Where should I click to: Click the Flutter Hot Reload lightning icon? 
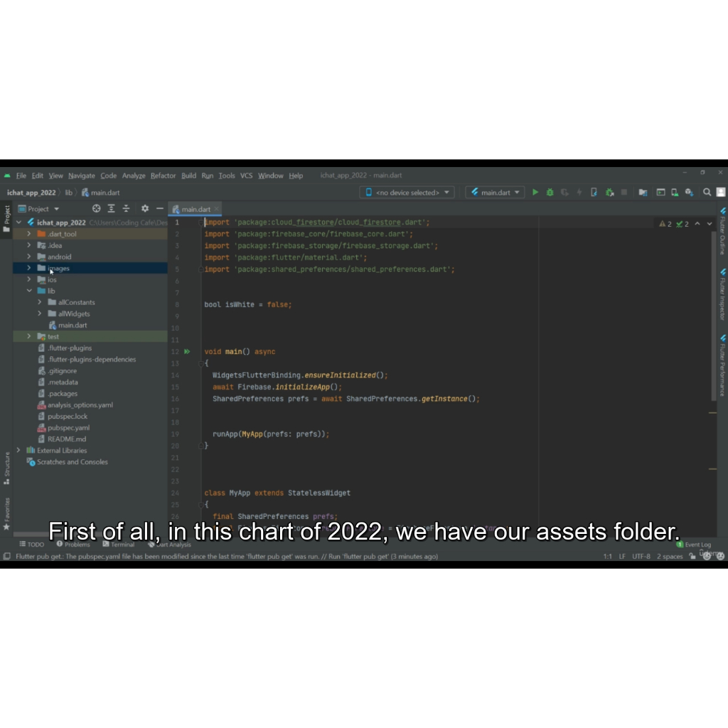pyautogui.click(x=579, y=192)
